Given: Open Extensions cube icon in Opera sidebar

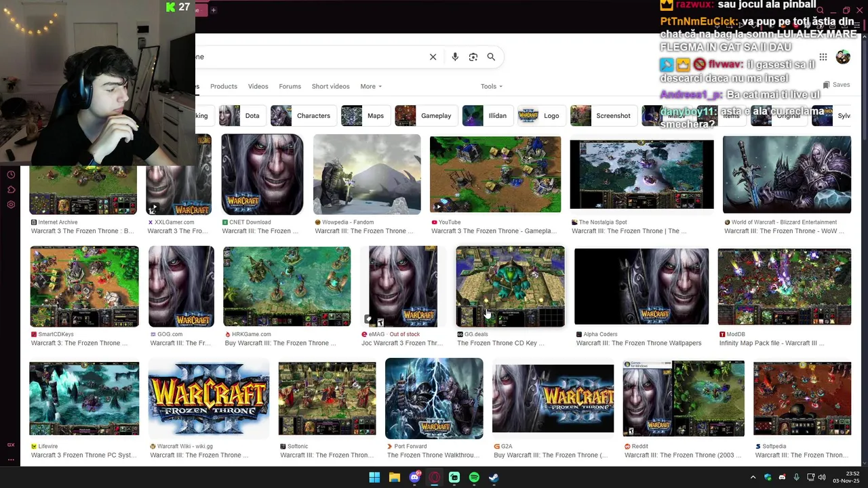Looking at the screenshot, I should [11, 190].
